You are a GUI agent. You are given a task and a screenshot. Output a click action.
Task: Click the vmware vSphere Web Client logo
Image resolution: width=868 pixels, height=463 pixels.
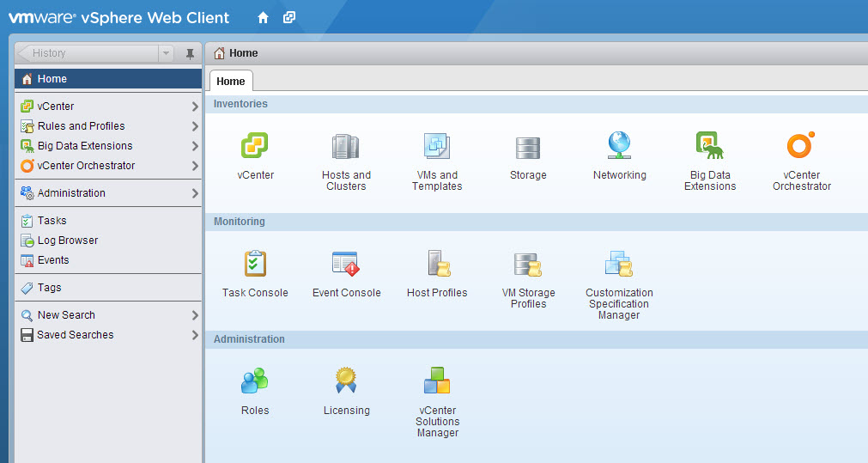(119, 18)
